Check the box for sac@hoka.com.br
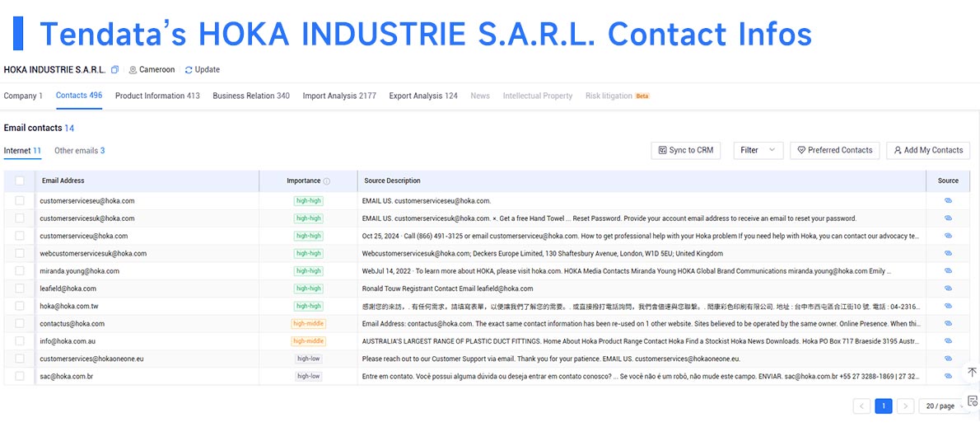980x427 pixels. (20, 376)
